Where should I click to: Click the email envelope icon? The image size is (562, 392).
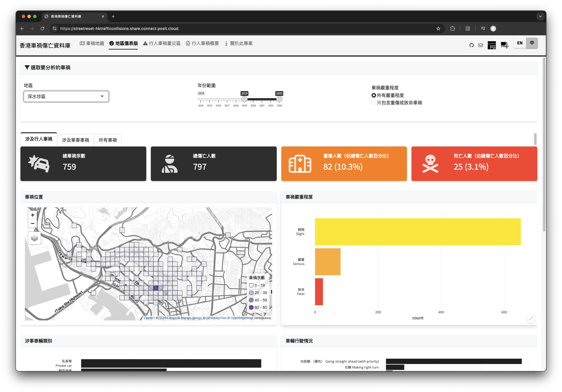pyautogui.click(x=481, y=45)
